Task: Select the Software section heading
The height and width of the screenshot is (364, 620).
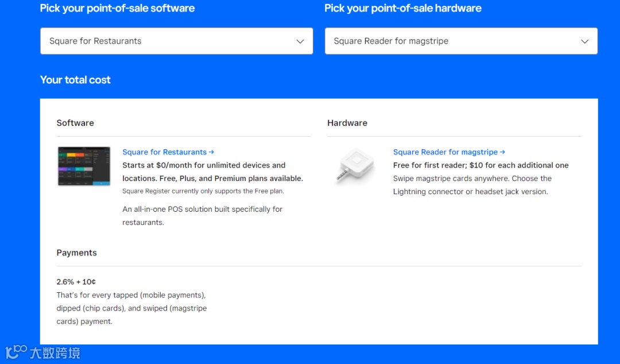Action: coord(75,123)
